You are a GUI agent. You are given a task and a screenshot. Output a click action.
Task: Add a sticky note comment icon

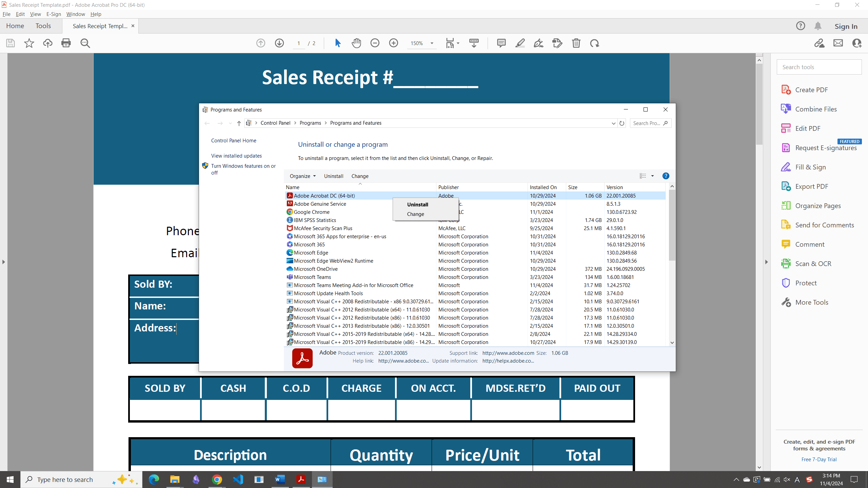[501, 43]
